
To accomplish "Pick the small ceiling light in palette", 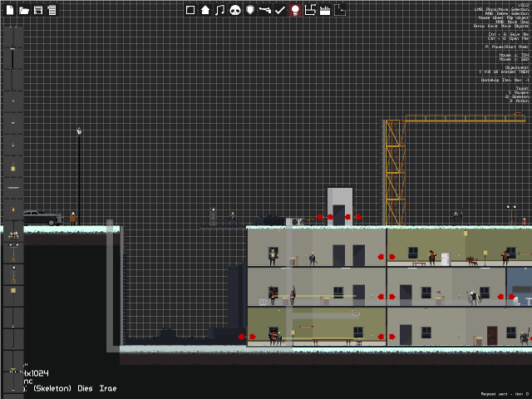I will point(13,123).
